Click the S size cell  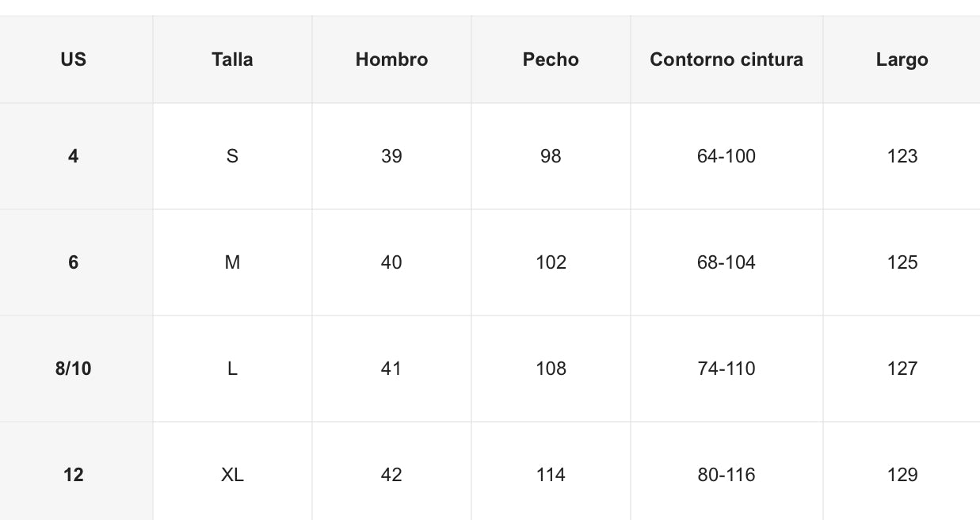232,156
